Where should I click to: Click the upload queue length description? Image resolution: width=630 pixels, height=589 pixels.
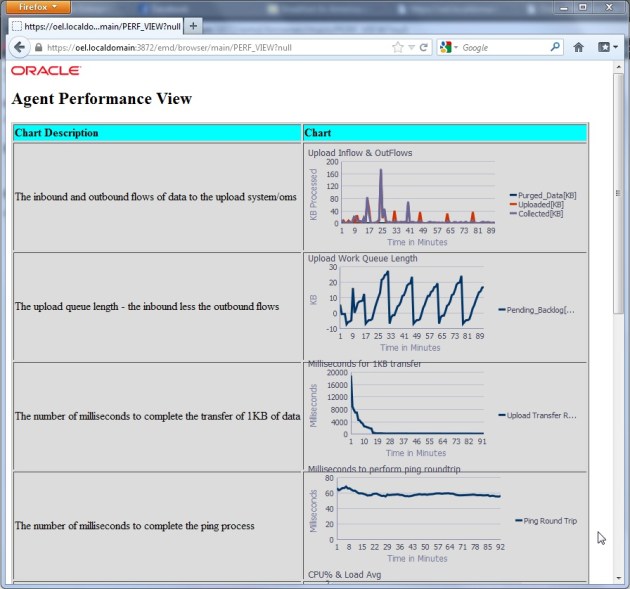pyautogui.click(x=147, y=307)
